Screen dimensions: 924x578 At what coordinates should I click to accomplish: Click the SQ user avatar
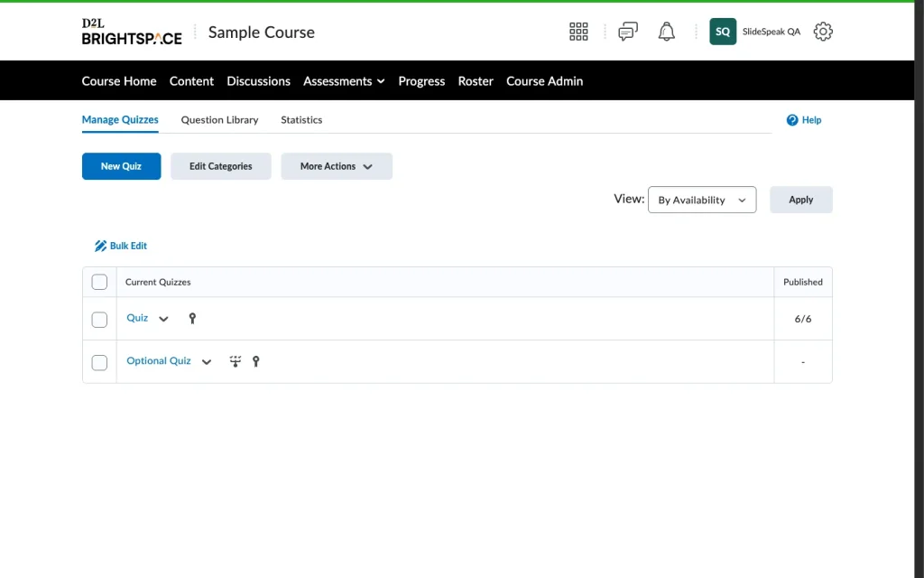723,32
